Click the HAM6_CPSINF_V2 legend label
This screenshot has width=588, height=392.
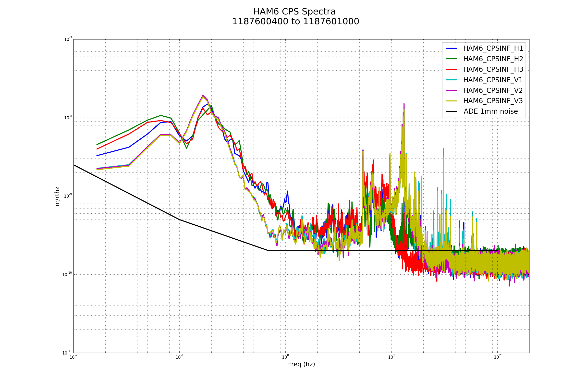(x=493, y=90)
